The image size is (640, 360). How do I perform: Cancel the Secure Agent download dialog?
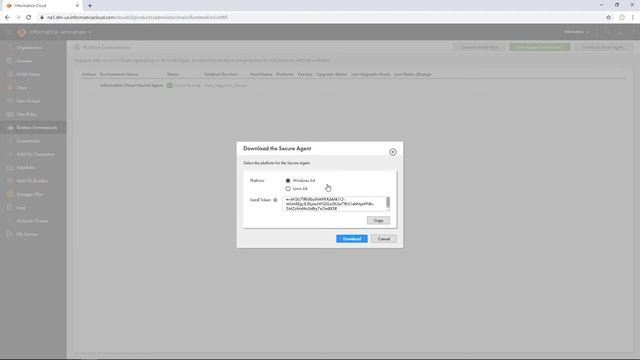[384, 239]
